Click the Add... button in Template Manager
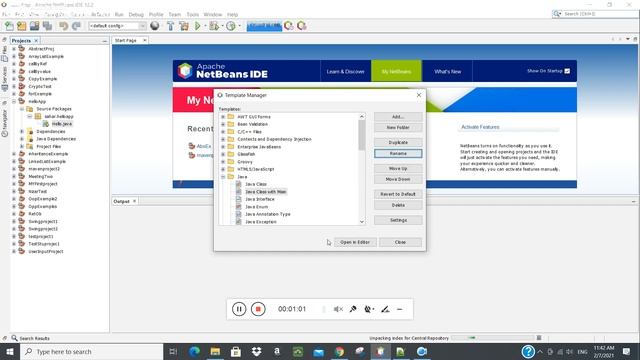640x360 pixels. tap(398, 117)
